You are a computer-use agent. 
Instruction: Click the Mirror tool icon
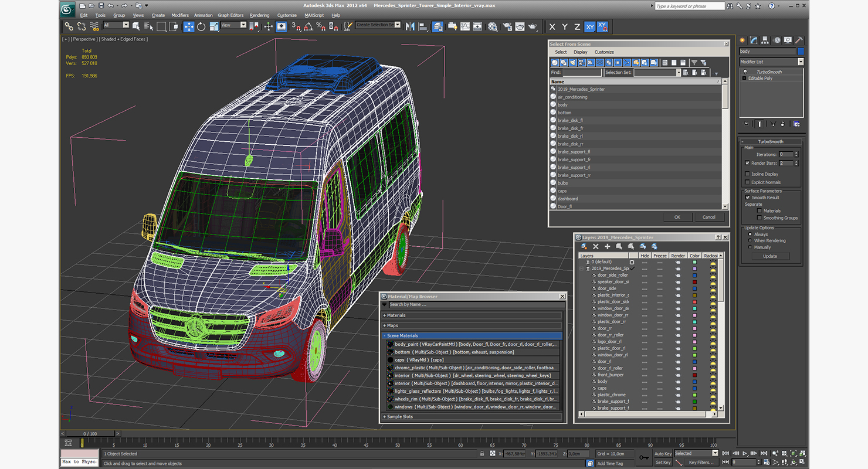tap(410, 26)
